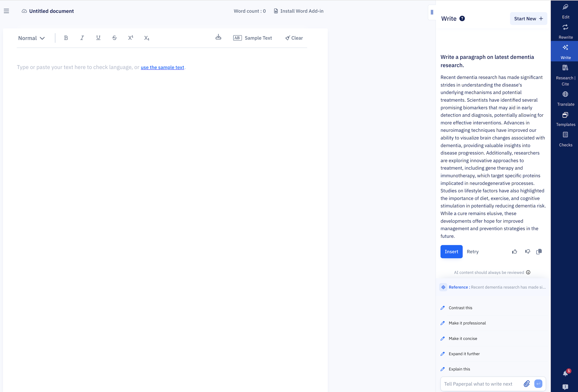Toggle underline formatting
Screen dimensions: 578x392
[98, 38]
